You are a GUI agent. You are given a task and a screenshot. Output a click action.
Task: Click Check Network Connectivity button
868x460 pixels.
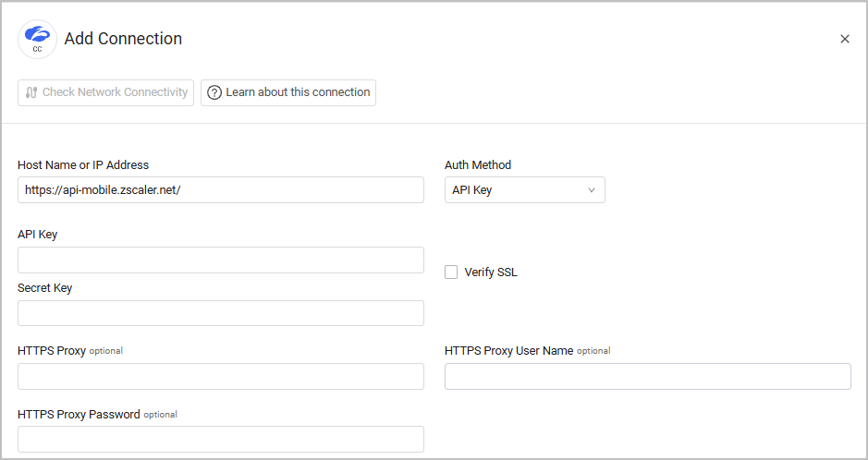pos(105,92)
